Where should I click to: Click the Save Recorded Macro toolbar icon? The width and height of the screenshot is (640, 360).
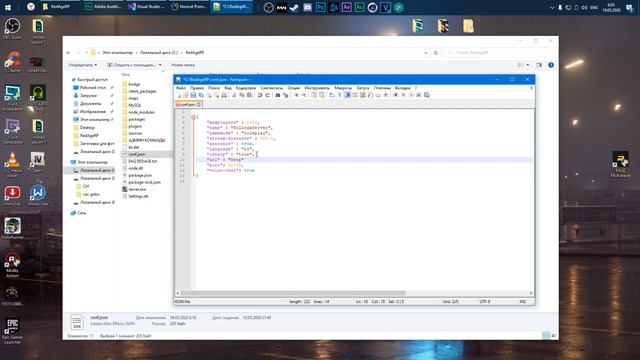[427, 95]
